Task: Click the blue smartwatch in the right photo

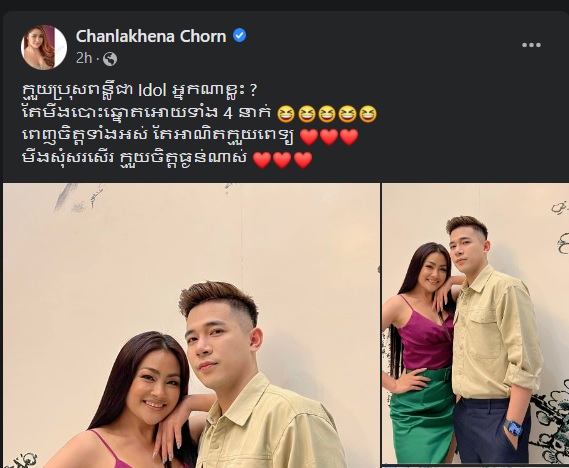Action: click(513, 428)
